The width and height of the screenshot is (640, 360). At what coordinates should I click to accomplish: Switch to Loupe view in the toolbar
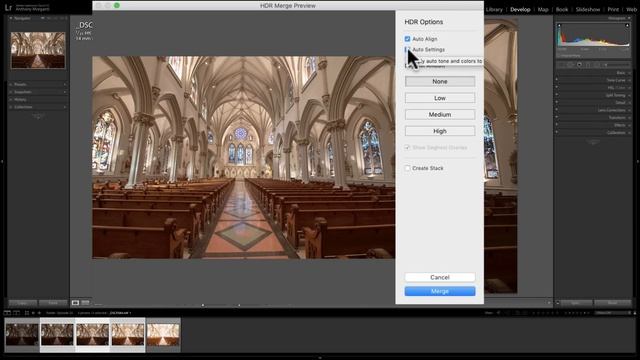(x=76, y=303)
